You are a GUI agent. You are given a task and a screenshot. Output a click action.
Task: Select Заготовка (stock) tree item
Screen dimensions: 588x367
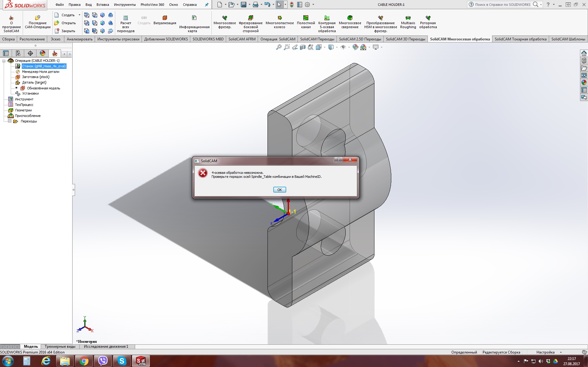(x=36, y=77)
